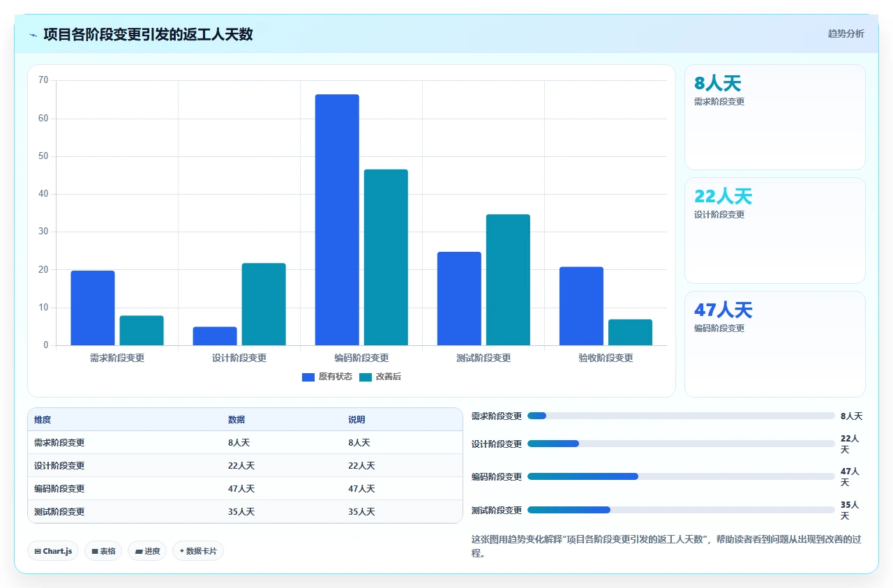
Task: Select the 设计阶段变更 table row label
Action: tap(59, 466)
